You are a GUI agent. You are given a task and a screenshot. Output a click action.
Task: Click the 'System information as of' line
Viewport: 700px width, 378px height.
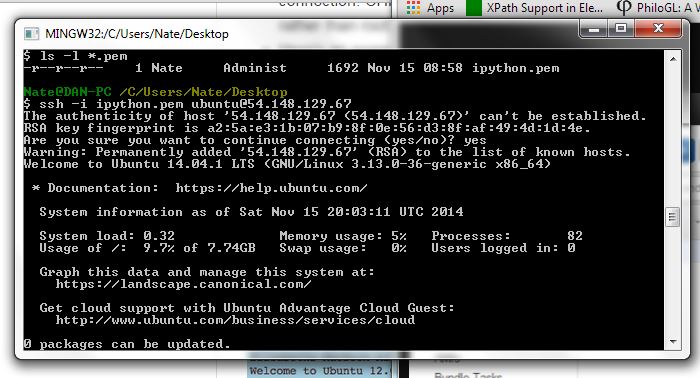[251, 212]
